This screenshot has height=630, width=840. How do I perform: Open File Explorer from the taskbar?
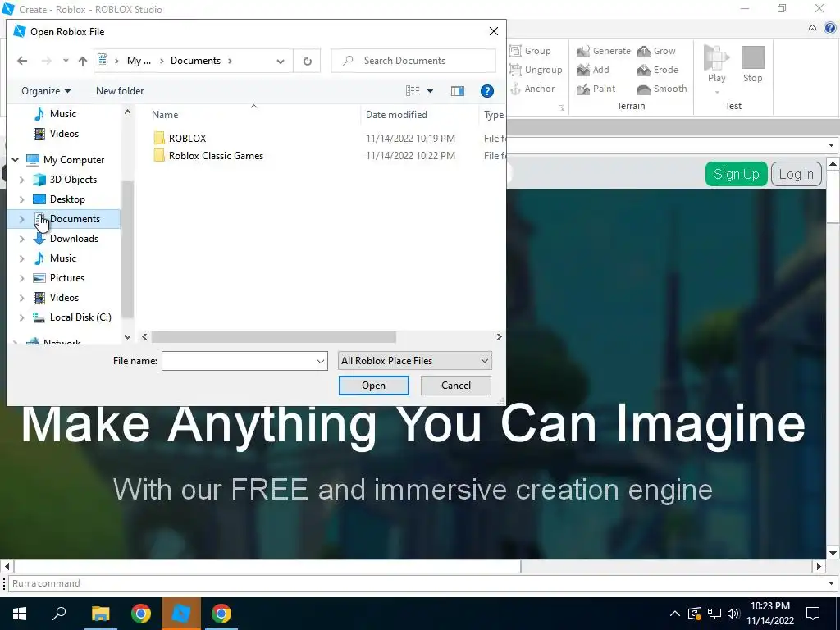(x=100, y=614)
